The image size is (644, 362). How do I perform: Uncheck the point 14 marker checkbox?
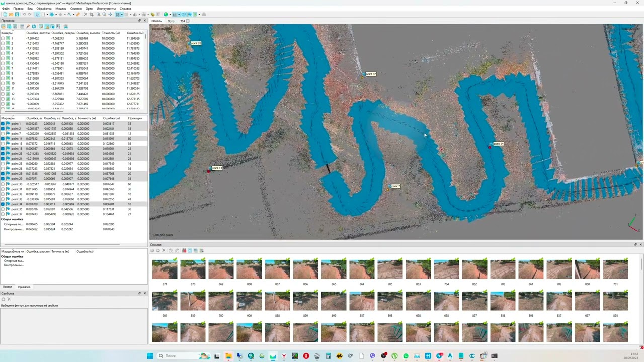[3, 139]
